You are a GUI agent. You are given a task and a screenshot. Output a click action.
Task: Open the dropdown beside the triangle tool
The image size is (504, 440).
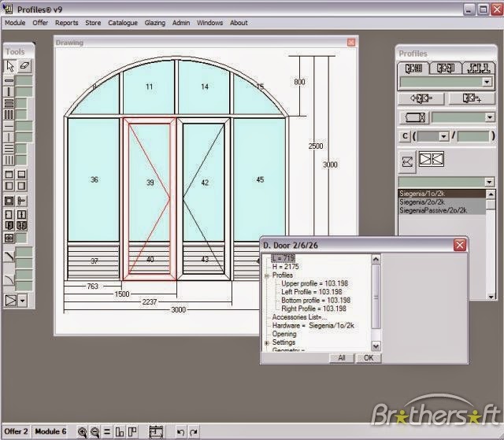[x=23, y=301]
